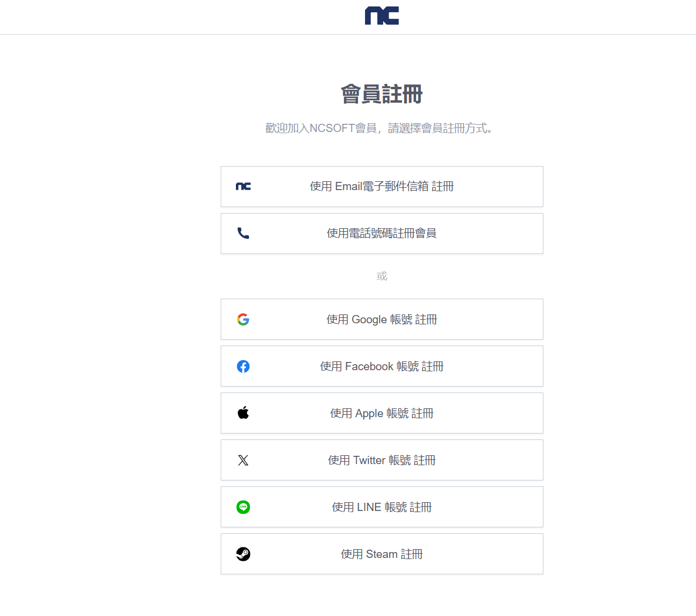Click the green LINE icon
Image resolution: width=696 pixels, height=616 pixels.
point(243,507)
